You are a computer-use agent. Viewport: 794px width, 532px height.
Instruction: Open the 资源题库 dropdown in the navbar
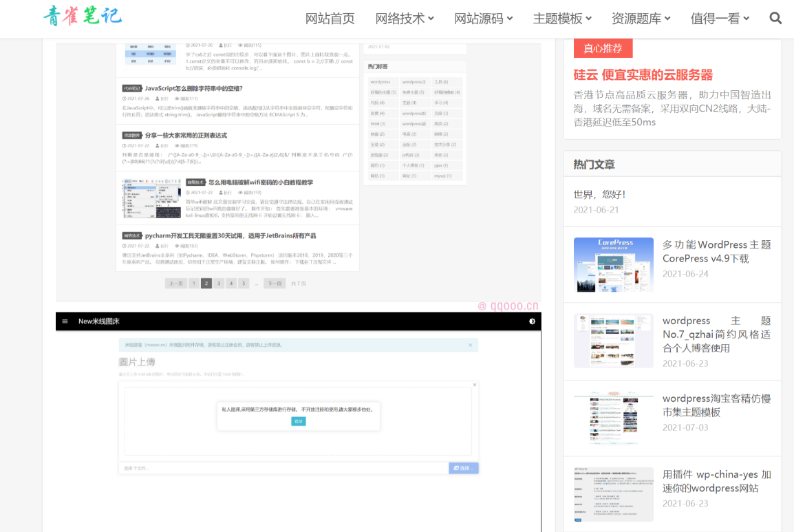click(x=636, y=19)
